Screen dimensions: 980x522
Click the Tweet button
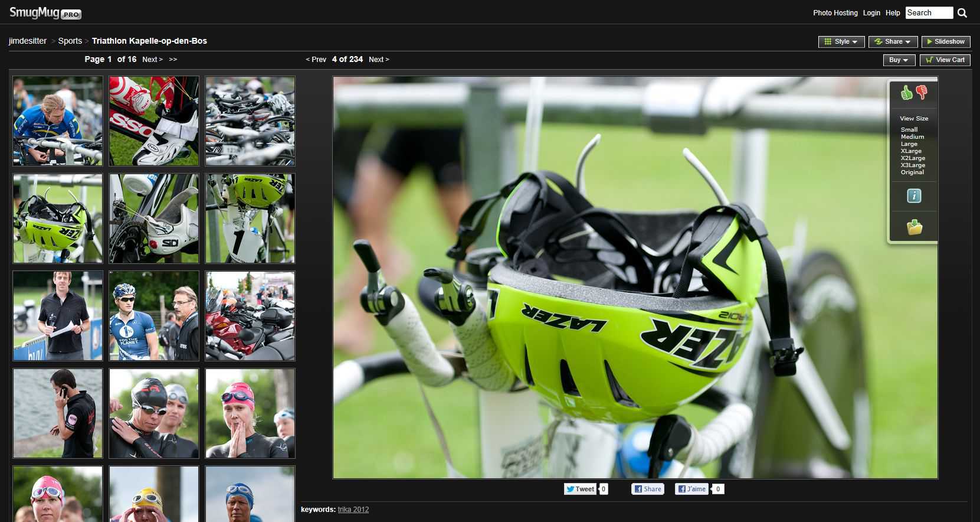coord(580,489)
